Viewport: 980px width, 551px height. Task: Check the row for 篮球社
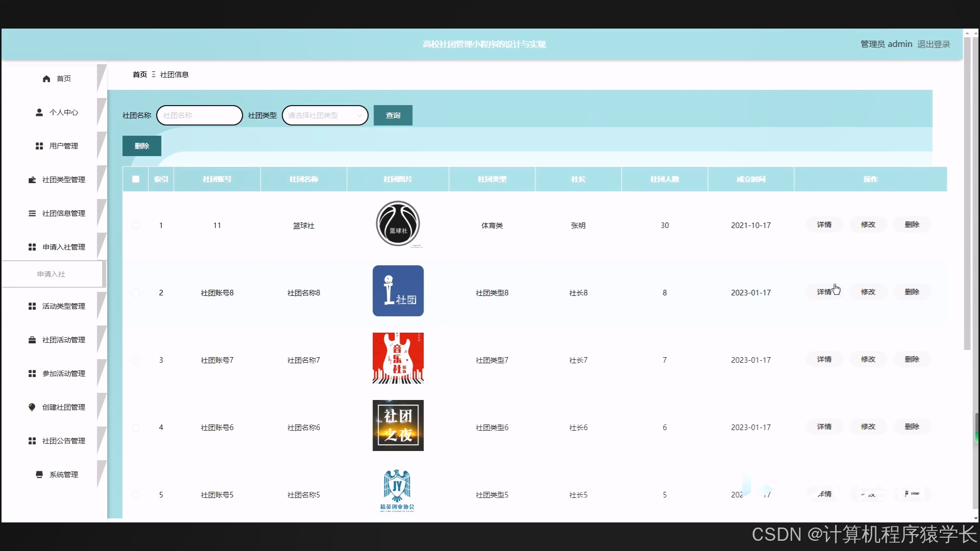point(136,226)
